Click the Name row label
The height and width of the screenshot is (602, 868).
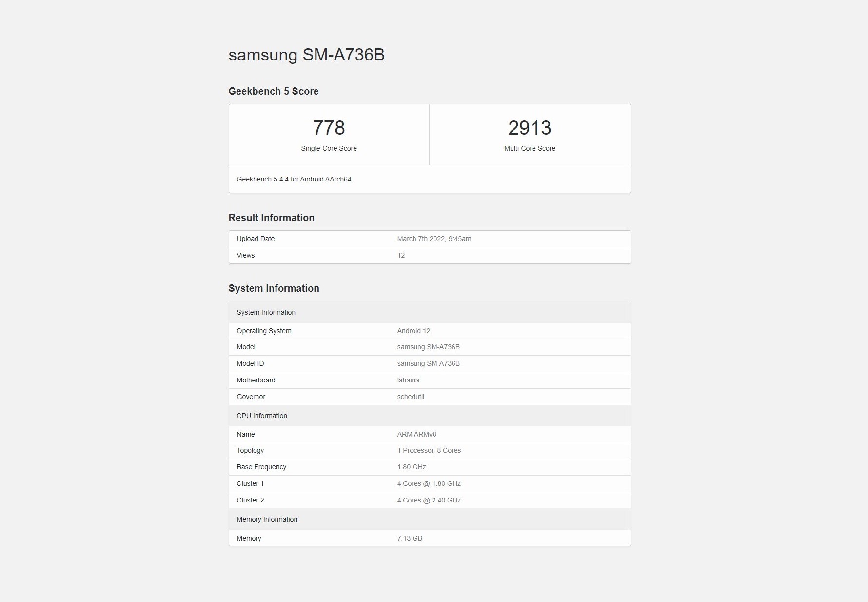[246, 434]
